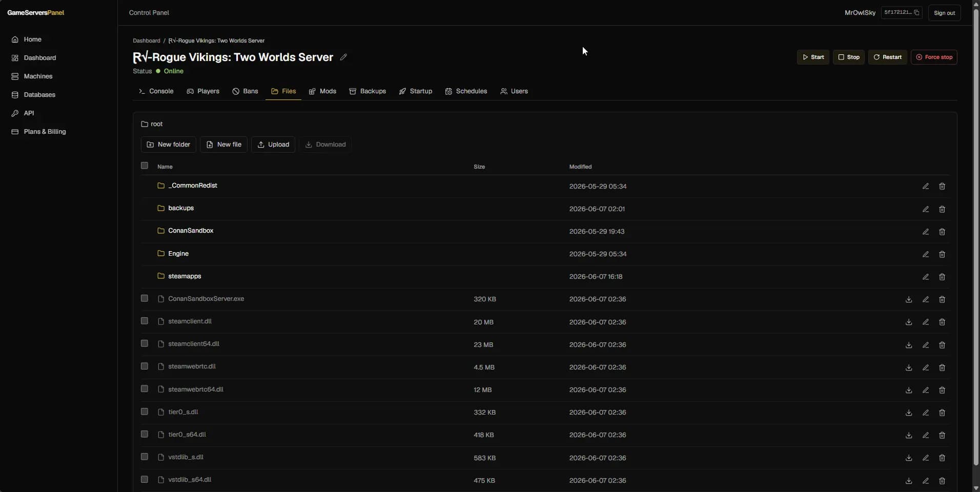Delete steamclient64.dll

pos(942,345)
